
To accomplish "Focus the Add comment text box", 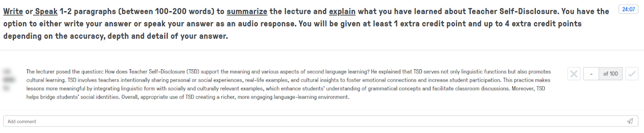I will [302, 121].
